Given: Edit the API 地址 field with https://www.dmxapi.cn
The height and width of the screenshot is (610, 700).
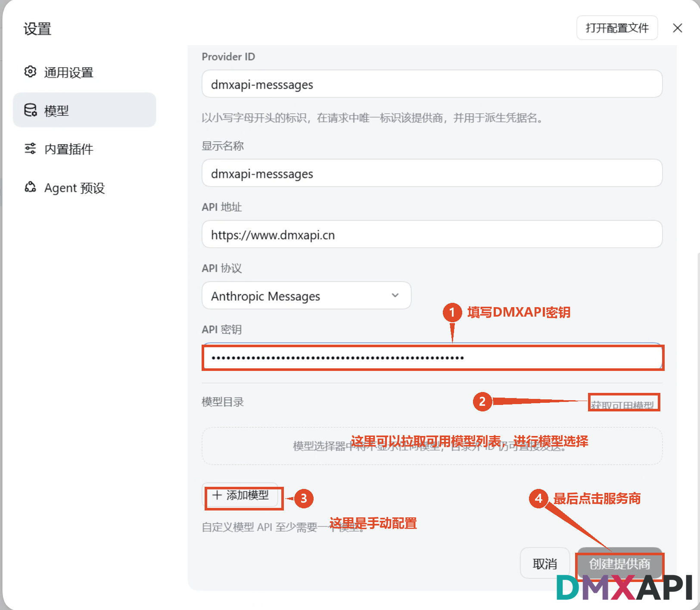Looking at the screenshot, I should (432, 234).
